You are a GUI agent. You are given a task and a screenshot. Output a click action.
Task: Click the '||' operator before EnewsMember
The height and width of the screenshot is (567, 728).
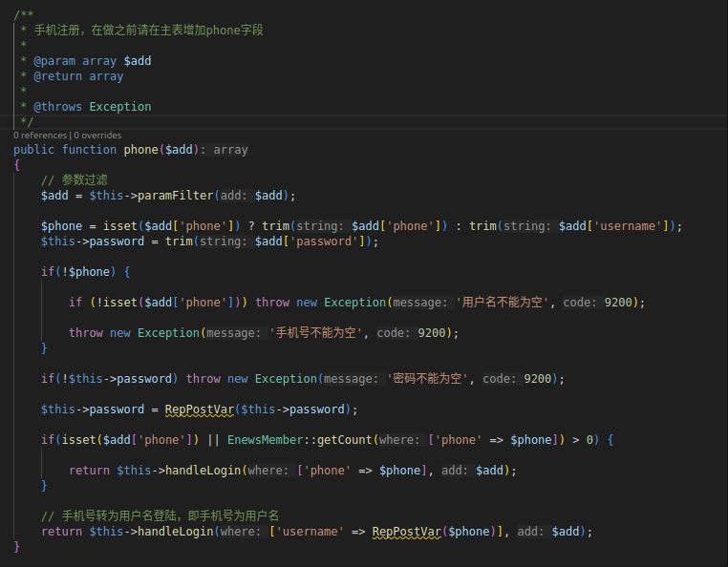(213, 440)
